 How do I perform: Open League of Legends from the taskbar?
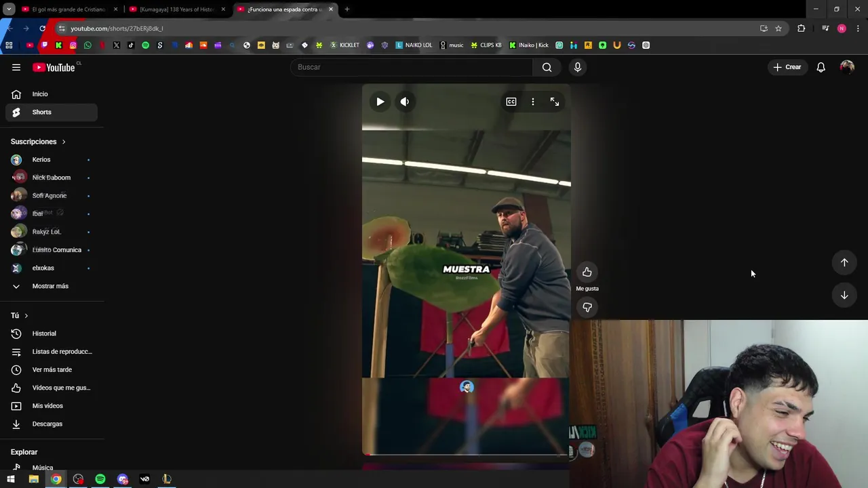pos(167,479)
